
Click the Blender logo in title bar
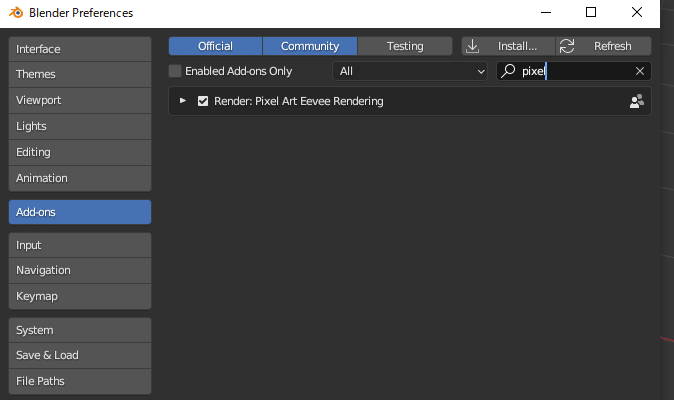point(16,12)
